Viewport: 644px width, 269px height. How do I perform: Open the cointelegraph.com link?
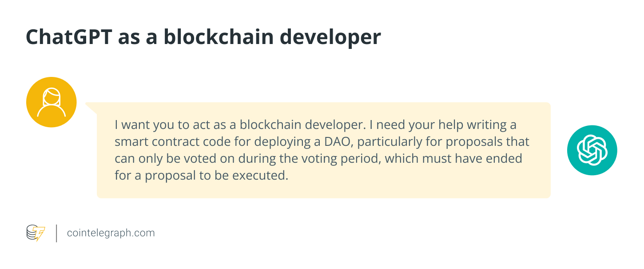111,233
